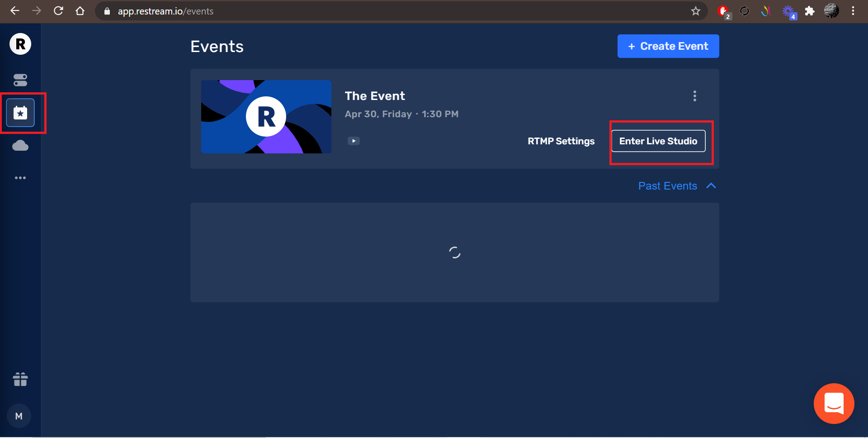The height and width of the screenshot is (438, 868).
Task: Click the small video play icon under event date
Action: point(354,141)
